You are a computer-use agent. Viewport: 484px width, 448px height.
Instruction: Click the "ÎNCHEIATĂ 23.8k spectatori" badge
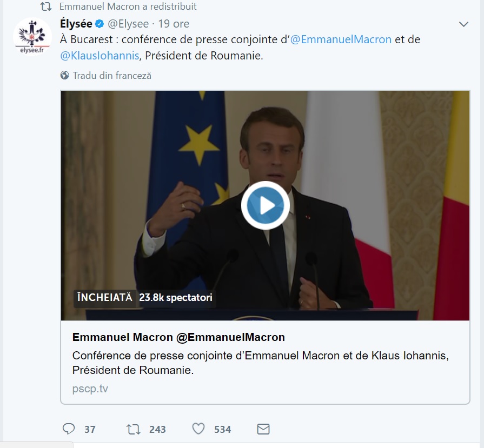pos(145,298)
